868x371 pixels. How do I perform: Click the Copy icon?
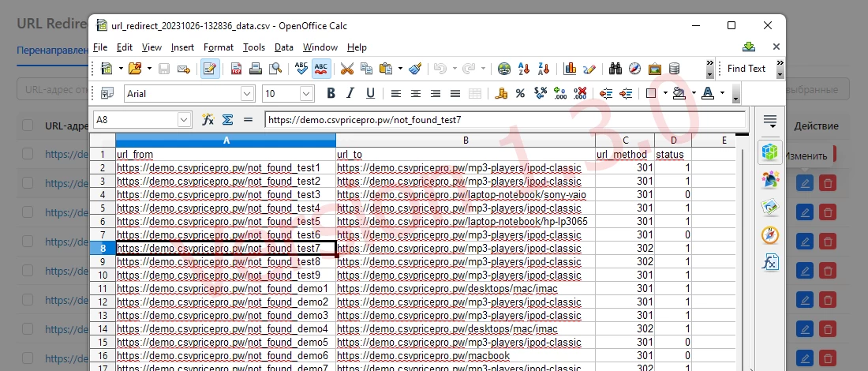point(366,69)
